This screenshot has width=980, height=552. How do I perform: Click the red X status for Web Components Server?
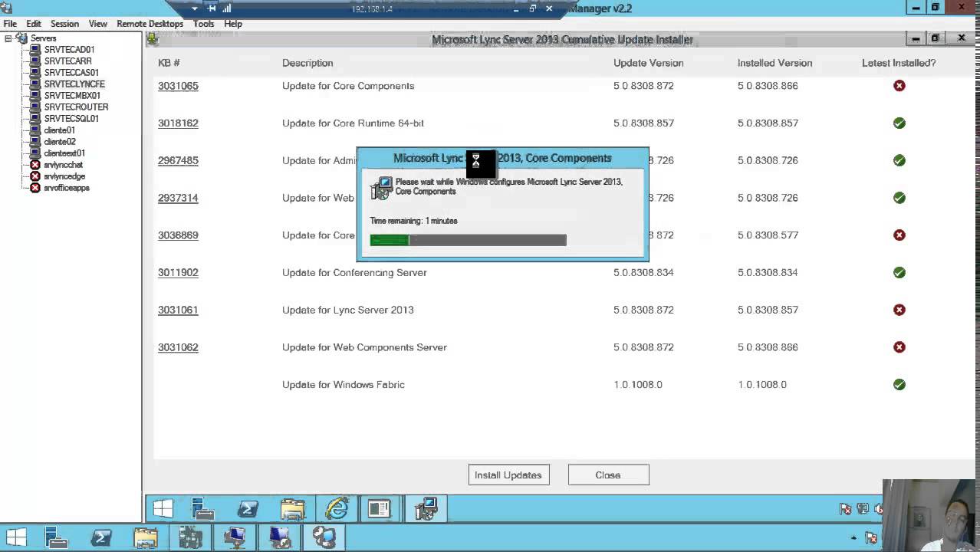point(899,347)
